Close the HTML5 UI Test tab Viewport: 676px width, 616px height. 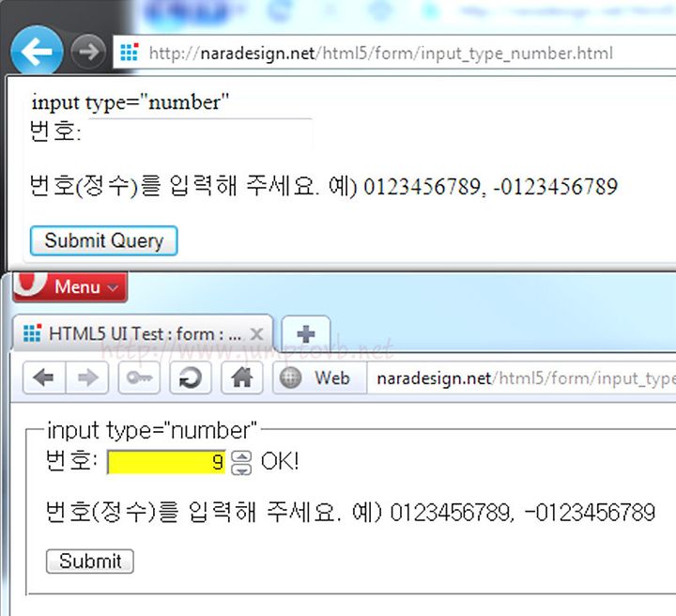(x=257, y=334)
